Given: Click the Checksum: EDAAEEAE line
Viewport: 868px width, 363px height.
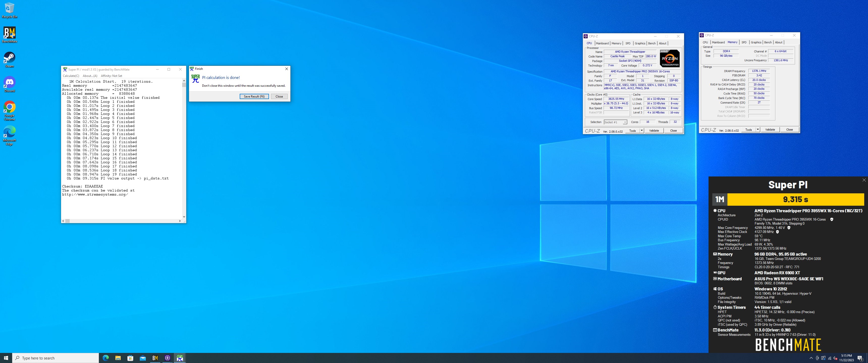Looking at the screenshot, I should (x=83, y=187).
